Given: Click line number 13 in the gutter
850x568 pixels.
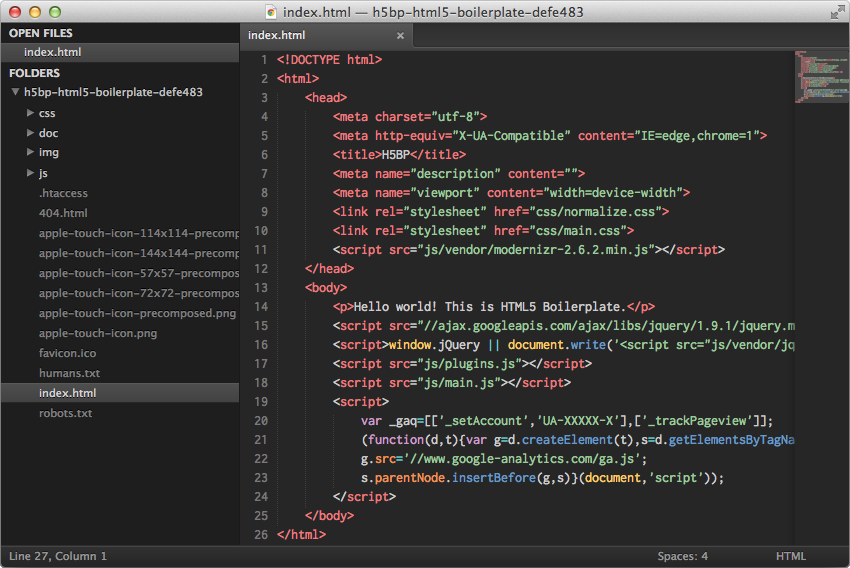Looking at the screenshot, I should pyautogui.click(x=261, y=288).
